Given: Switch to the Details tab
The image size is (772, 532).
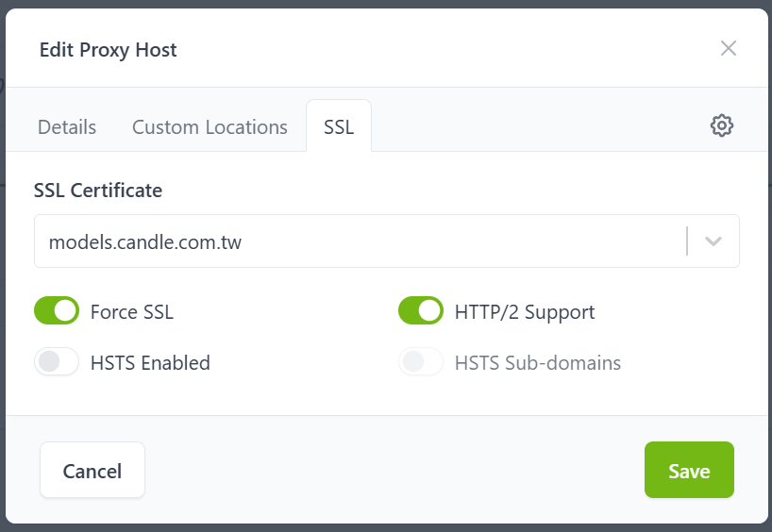Looking at the screenshot, I should pyautogui.click(x=67, y=126).
